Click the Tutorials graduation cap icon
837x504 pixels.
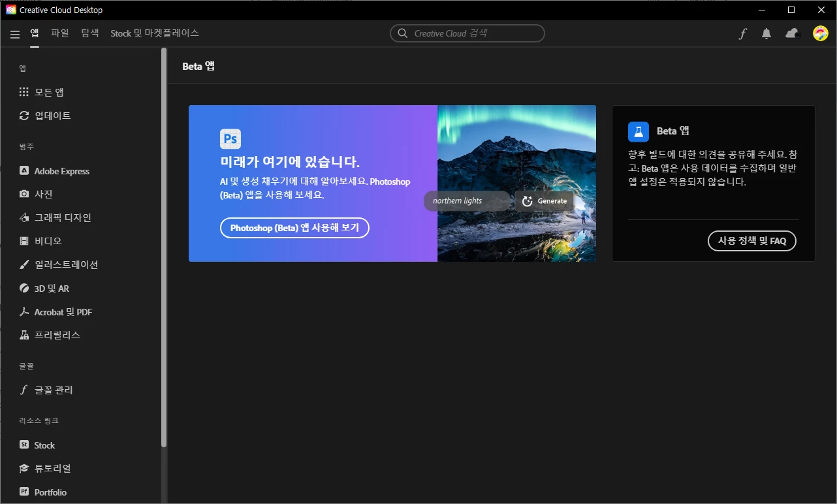click(x=24, y=468)
